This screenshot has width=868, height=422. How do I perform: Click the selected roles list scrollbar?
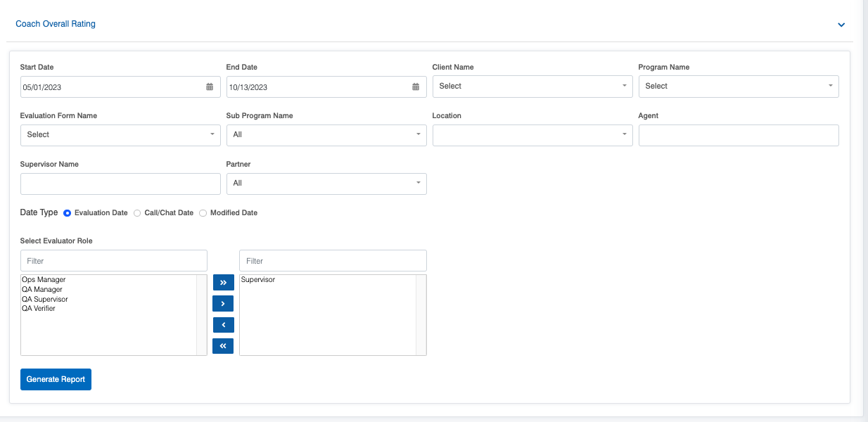pyautogui.click(x=421, y=315)
